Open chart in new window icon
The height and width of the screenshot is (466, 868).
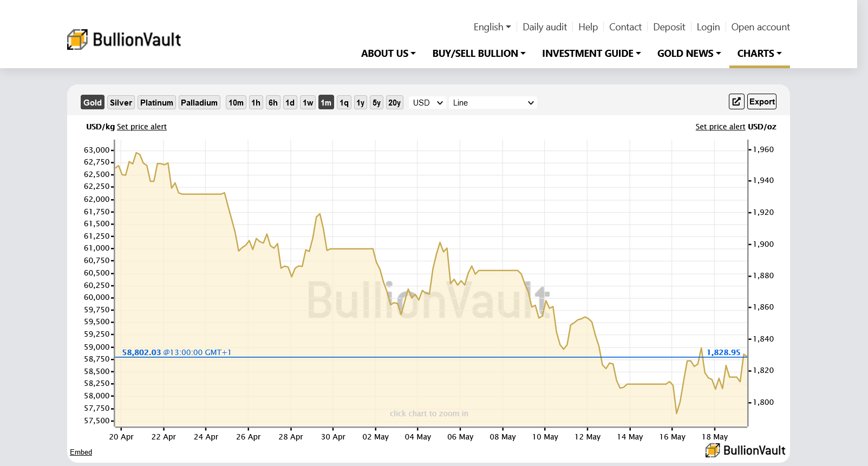(x=736, y=102)
